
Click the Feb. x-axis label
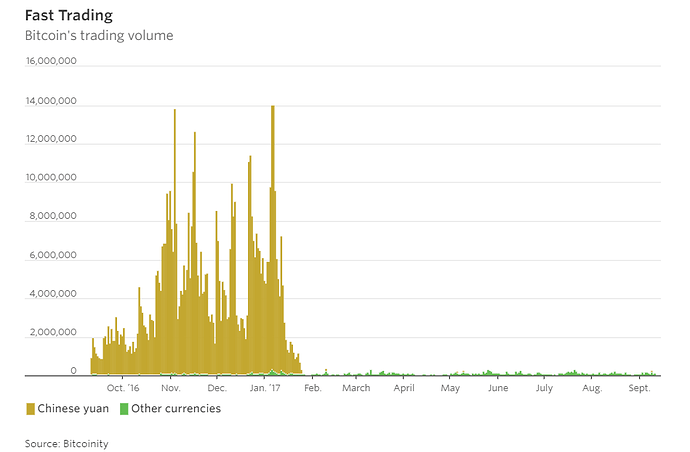tap(313, 388)
